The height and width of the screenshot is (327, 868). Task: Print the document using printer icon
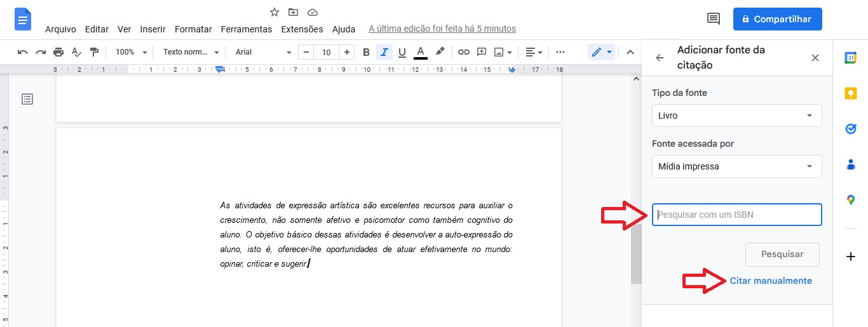[x=58, y=52]
